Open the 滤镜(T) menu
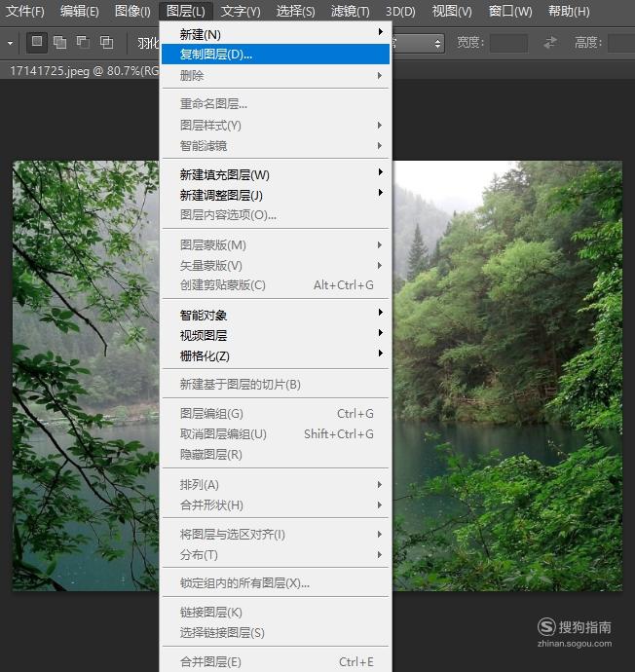Viewport: 635px width, 672px height. click(350, 11)
